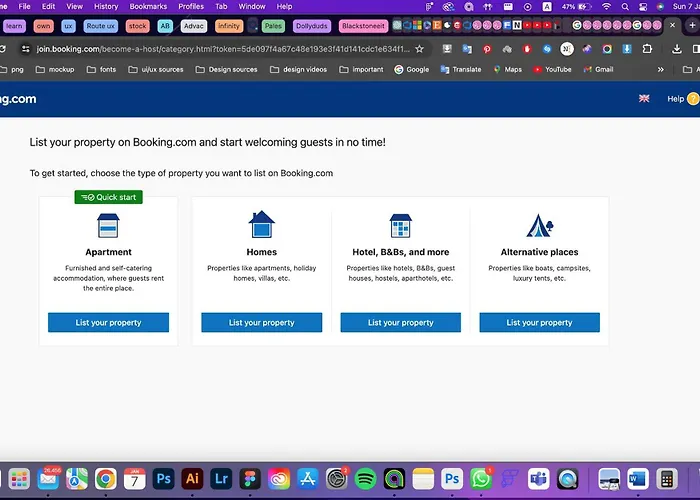List your property under Apartment

[108, 322]
